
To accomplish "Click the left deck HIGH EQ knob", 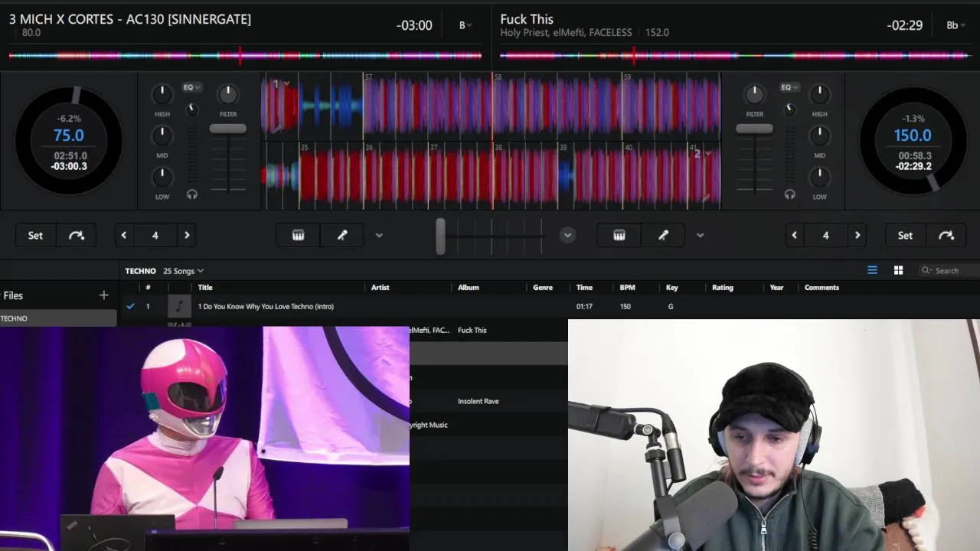I will (x=162, y=94).
